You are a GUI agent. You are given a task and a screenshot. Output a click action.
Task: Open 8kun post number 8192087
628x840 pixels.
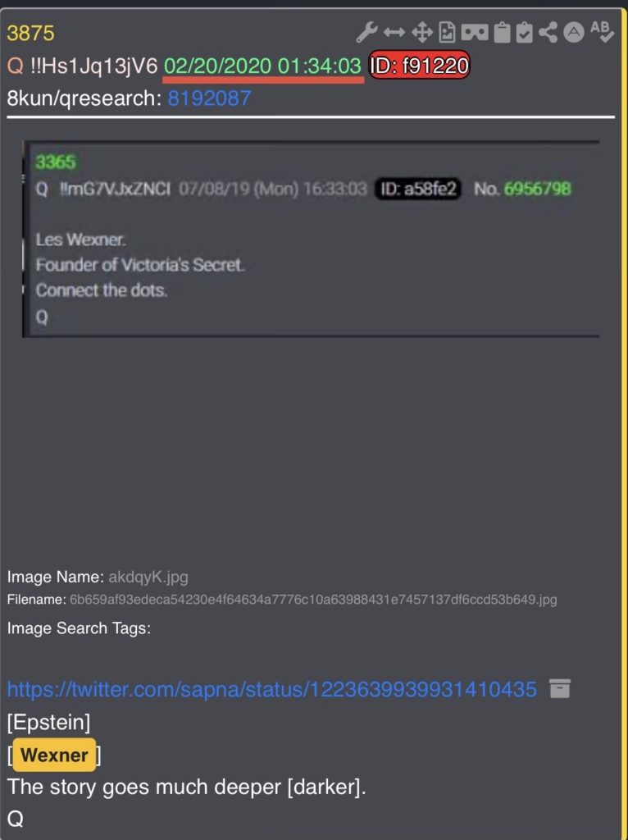tap(209, 98)
